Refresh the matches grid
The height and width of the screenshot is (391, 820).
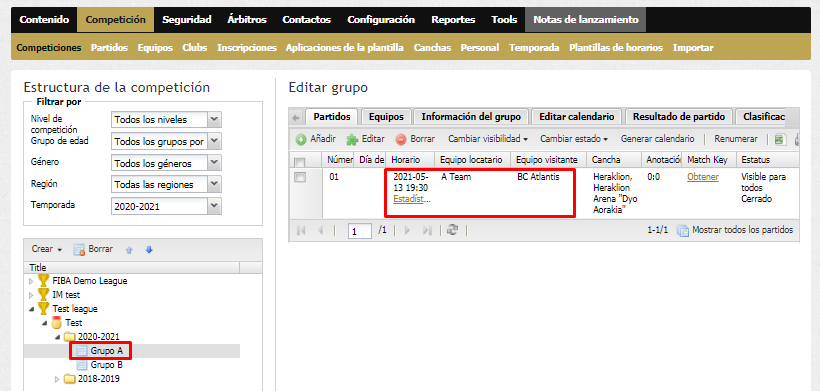pos(452,230)
